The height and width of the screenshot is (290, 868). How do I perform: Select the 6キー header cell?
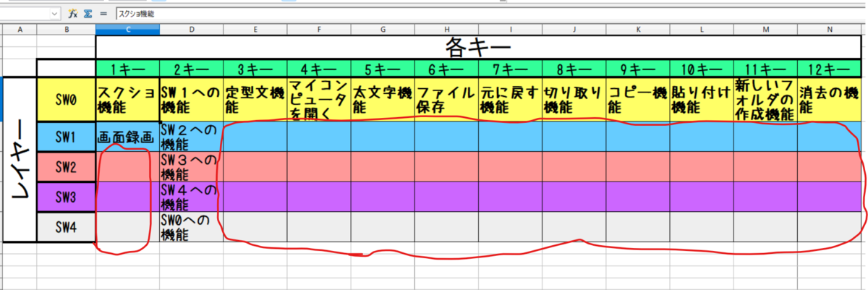[446, 69]
